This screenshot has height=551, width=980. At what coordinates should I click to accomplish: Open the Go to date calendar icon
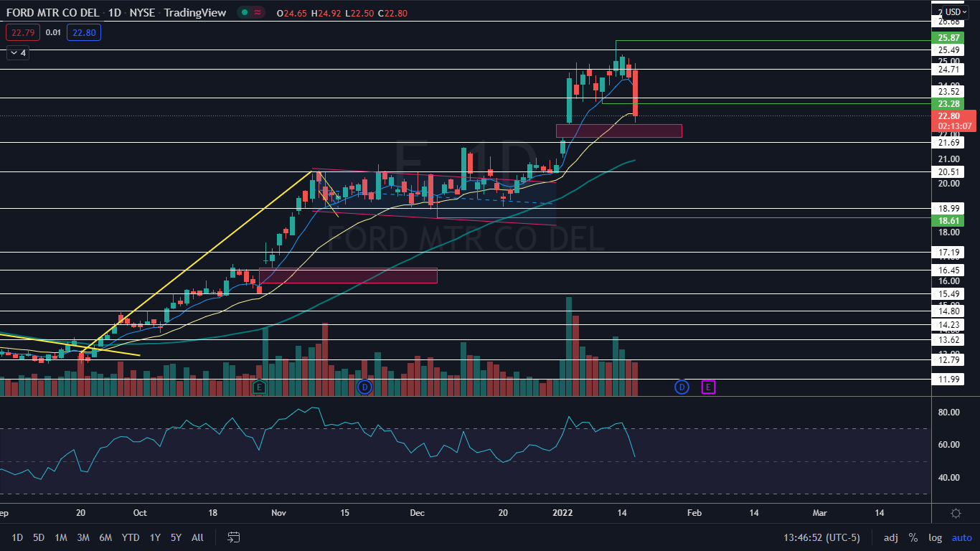pos(233,537)
